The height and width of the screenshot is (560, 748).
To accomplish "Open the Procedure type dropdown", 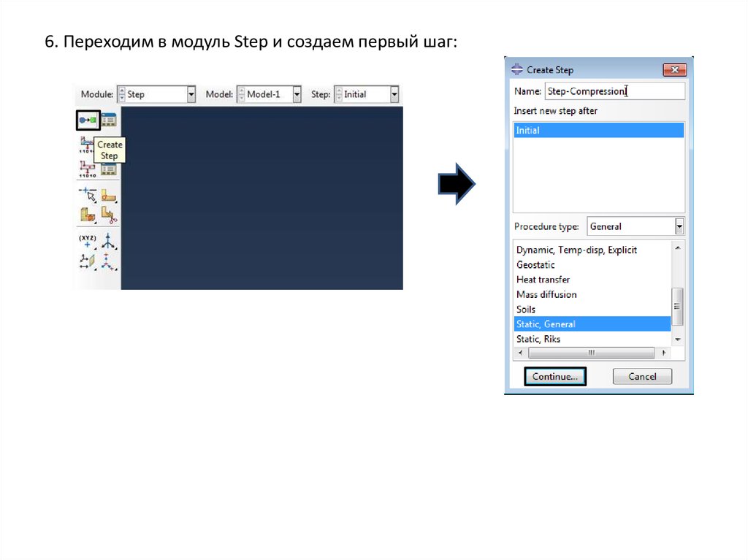I will [679, 226].
